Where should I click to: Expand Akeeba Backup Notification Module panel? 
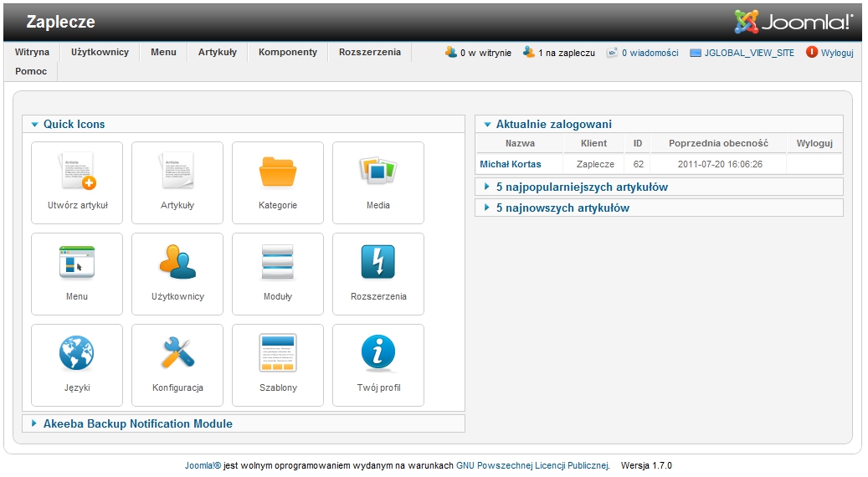(x=137, y=423)
